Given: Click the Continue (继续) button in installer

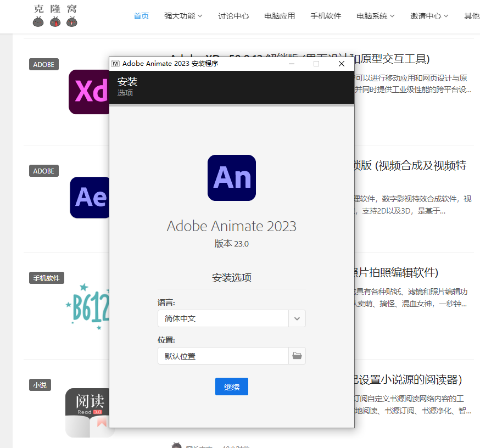Looking at the screenshot, I should (231, 387).
